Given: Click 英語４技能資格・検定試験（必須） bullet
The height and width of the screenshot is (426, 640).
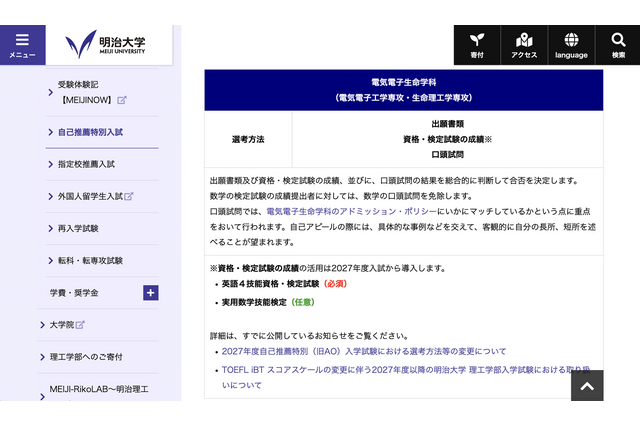Looking at the screenshot, I should pos(284,284).
